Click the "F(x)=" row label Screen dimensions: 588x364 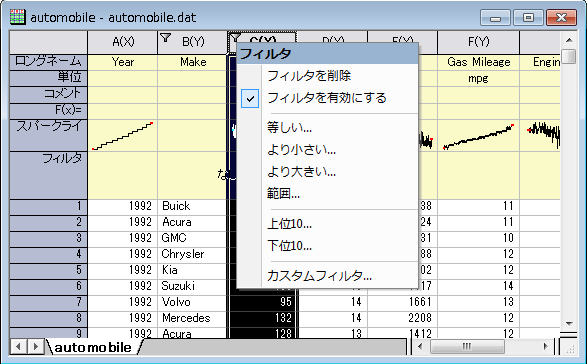point(48,111)
